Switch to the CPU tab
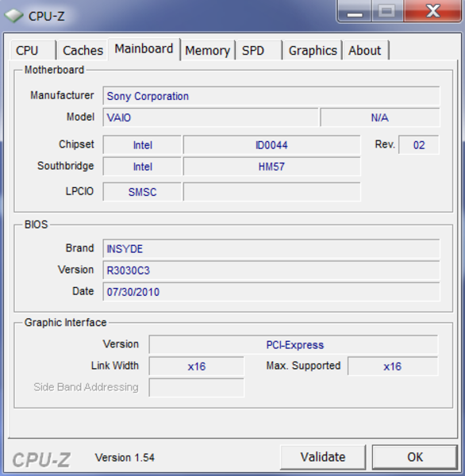The image size is (465, 476). pyautogui.click(x=33, y=51)
